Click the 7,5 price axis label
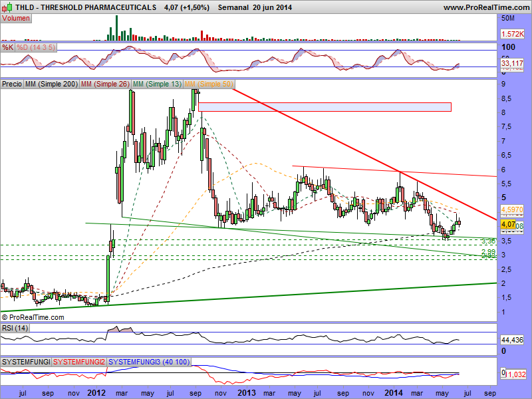The width and height of the screenshot is (532, 399). point(507,127)
